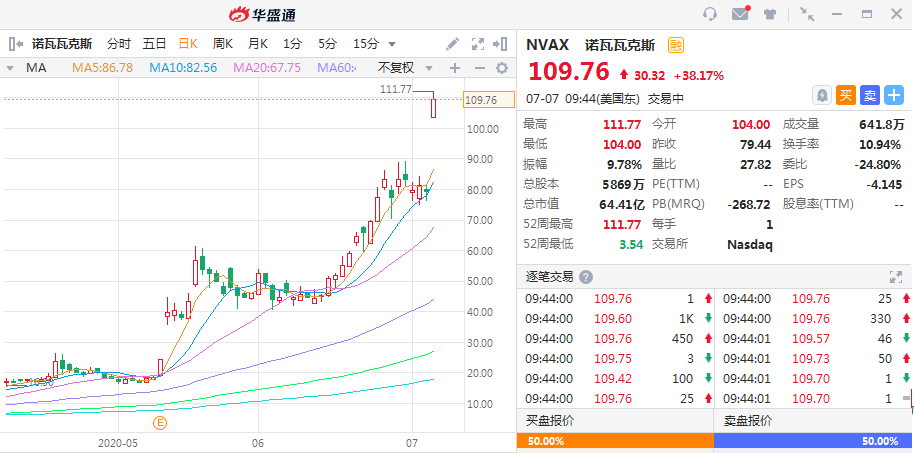The image size is (914, 453).
Task: Click 52周最低 value 3.54
Action: click(x=632, y=244)
